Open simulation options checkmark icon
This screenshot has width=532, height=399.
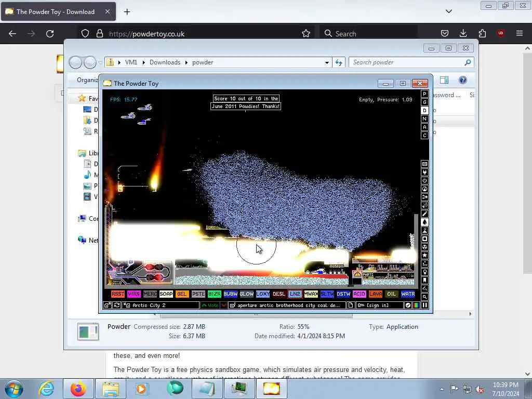pyautogui.click(x=408, y=305)
